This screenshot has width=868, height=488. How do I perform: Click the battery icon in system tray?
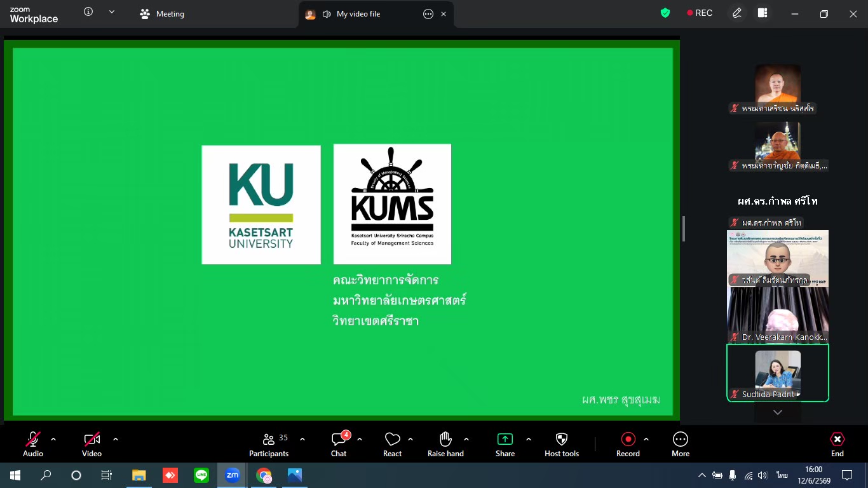(717, 475)
